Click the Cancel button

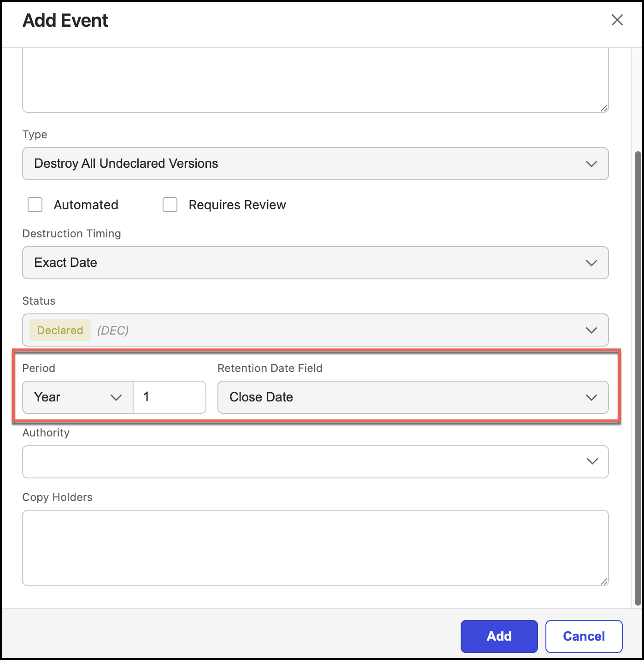pos(584,636)
